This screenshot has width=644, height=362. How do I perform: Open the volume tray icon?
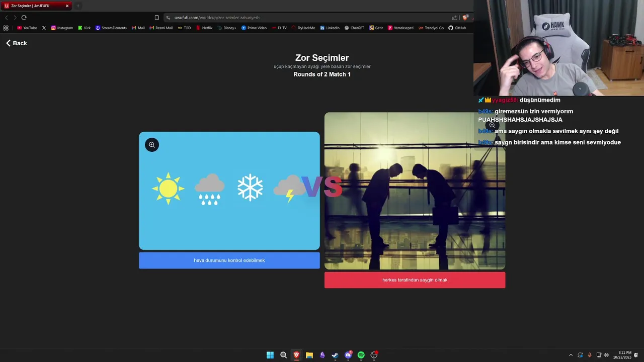point(606,355)
